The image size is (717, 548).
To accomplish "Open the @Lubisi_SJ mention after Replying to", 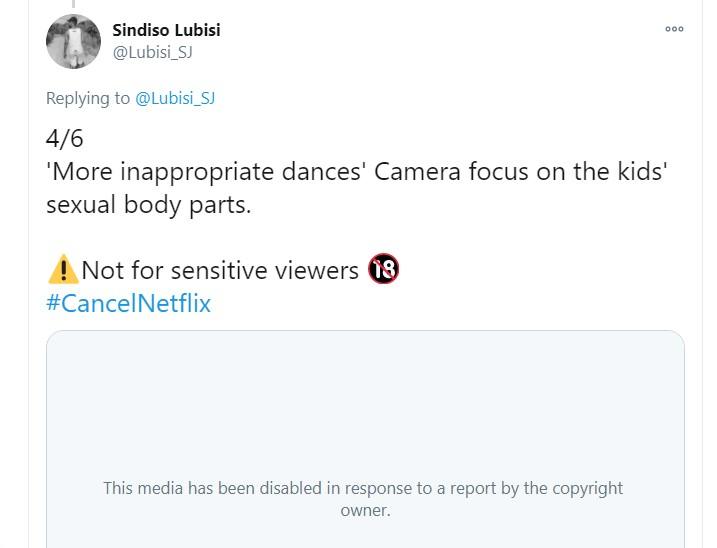I will (175, 98).
